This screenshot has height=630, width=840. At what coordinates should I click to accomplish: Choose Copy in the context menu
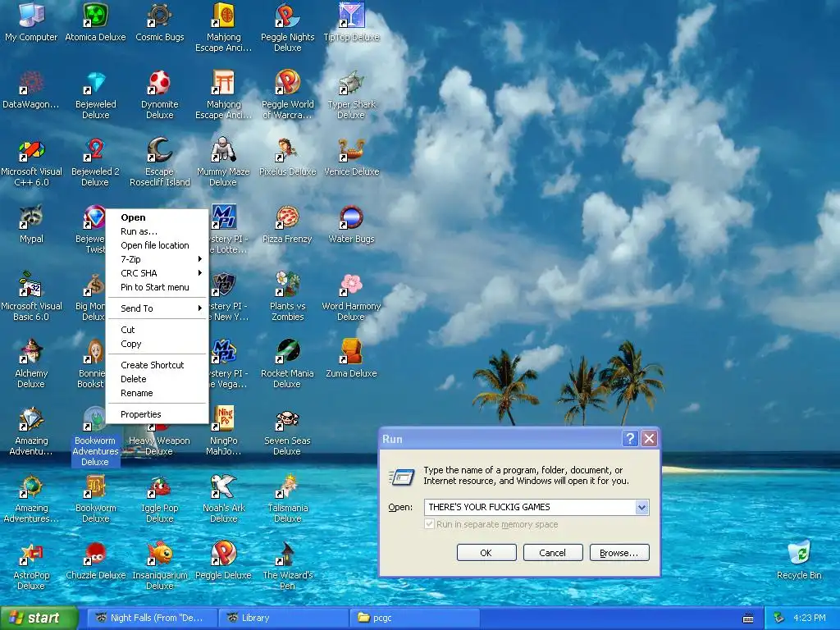tap(157, 344)
